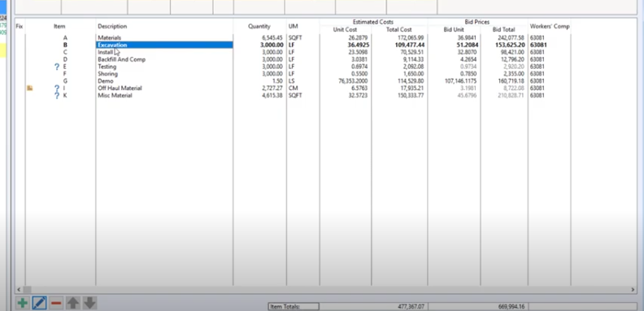This screenshot has height=311, width=644.
Task: Click the Quantity column header
Action: click(259, 26)
